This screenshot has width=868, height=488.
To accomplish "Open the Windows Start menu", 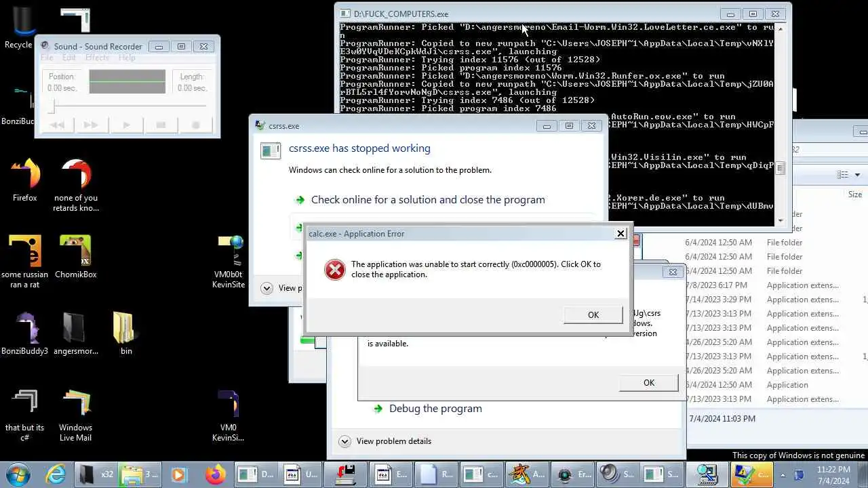I will [18, 474].
